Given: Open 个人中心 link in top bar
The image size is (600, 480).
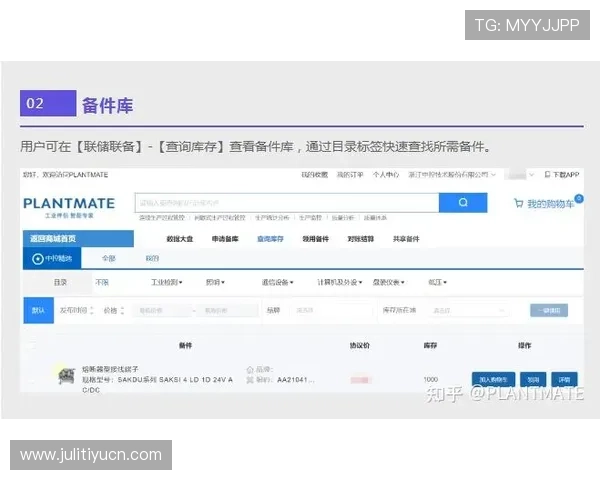Looking at the screenshot, I should [x=386, y=175].
